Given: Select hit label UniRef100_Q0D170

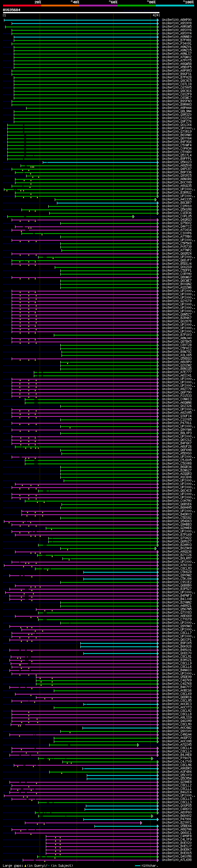Looking at the screenshot, I should coord(176,653).
